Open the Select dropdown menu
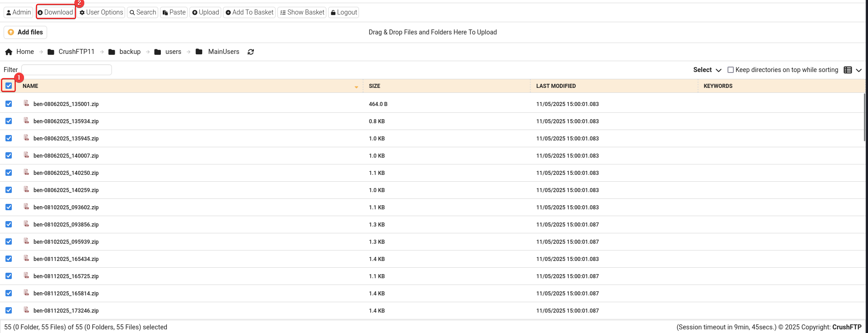Viewport: 868px width, 333px height. pos(707,70)
